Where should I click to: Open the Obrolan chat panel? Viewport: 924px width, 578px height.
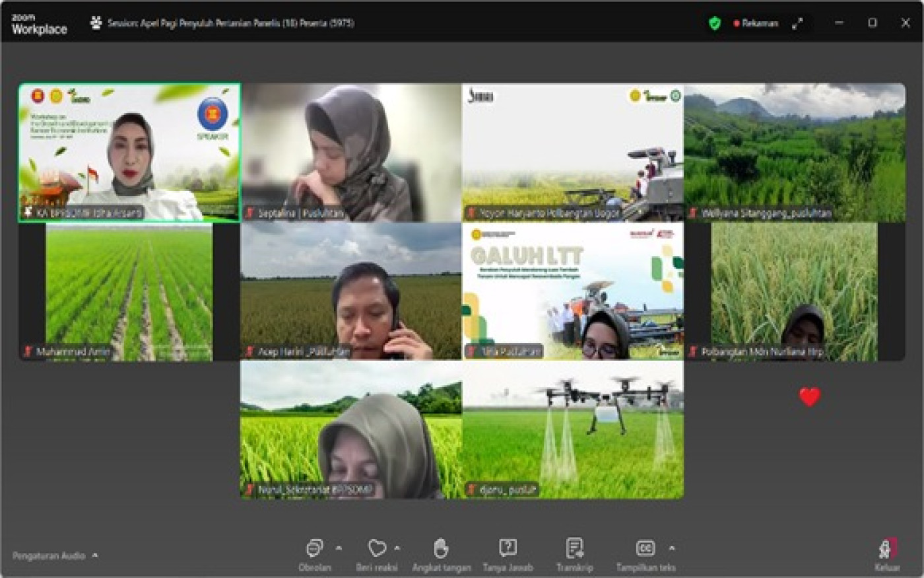click(315, 548)
